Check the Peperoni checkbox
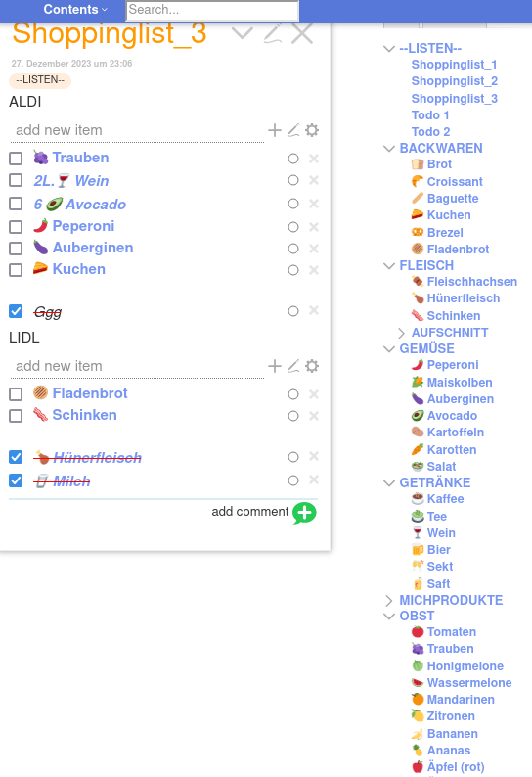The width and height of the screenshot is (532, 777). 16,227
